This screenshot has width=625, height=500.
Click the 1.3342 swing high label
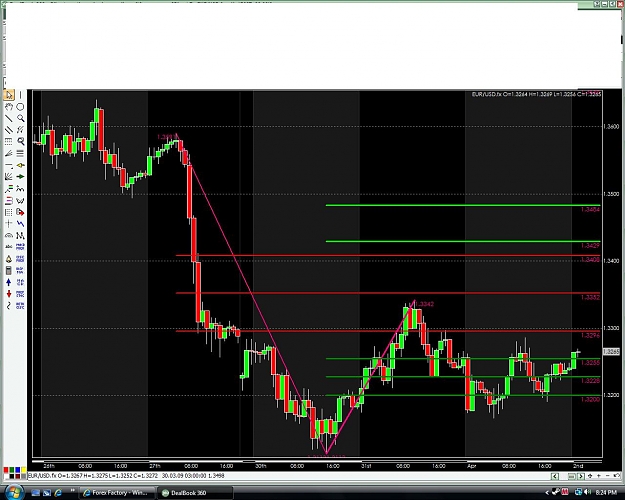pos(425,304)
